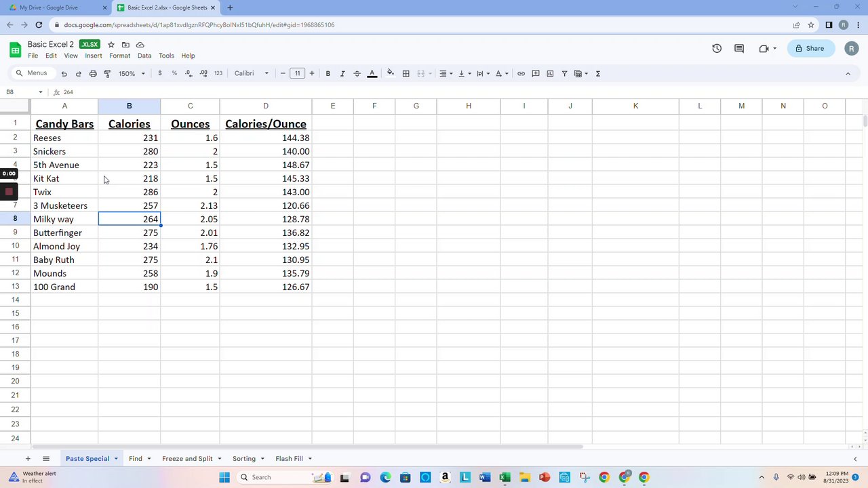Screen dimensions: 868x488
Task: Open the Edit menu
Action: [x=52, y=56]
